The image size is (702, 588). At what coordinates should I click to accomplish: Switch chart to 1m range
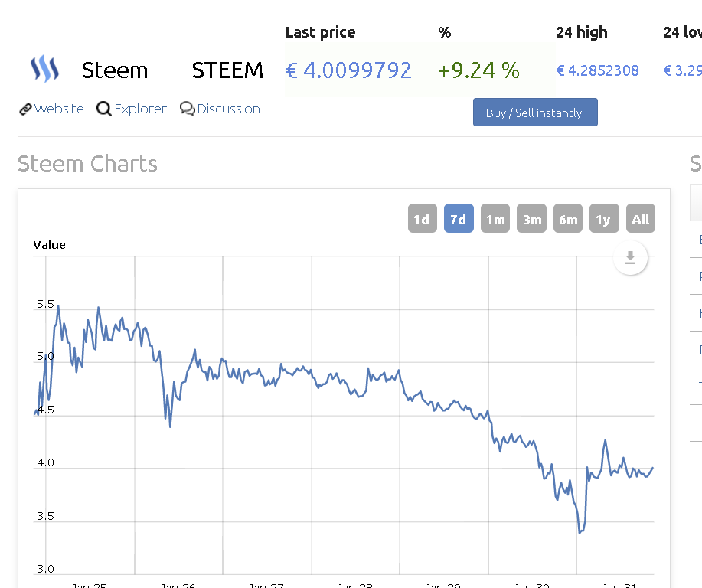click(x=495, y=218)
